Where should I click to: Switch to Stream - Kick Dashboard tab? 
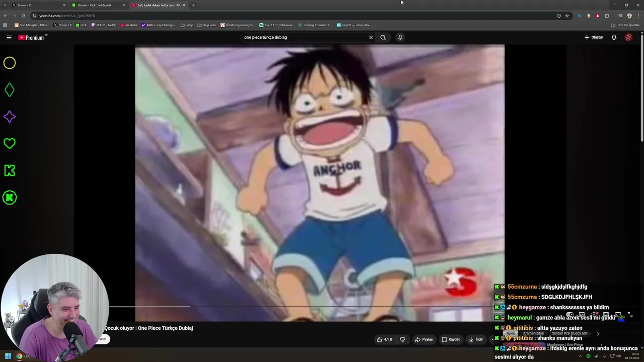coord(98,5)
